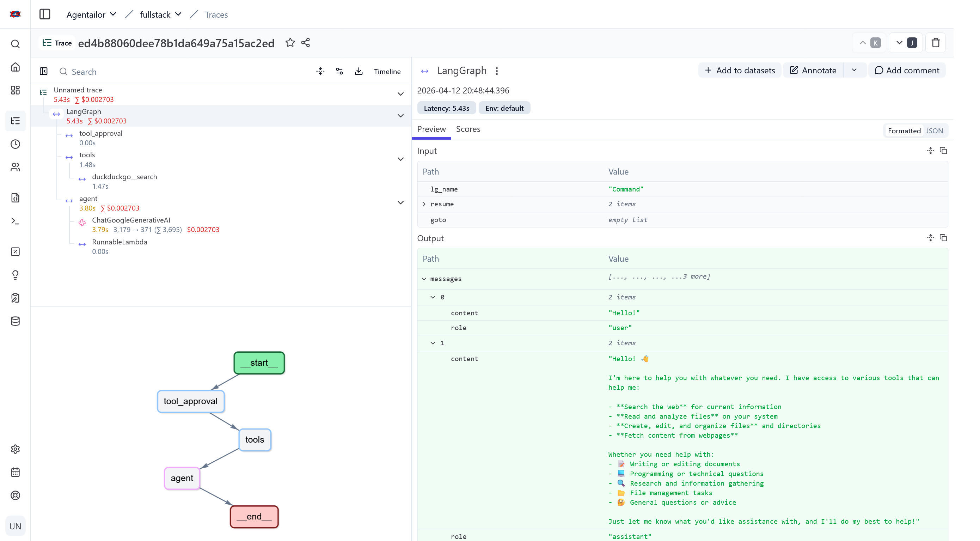Collapse message 1 row
The width and height of the screenshot is (980, 541).
pyautogui.click(x=433, y=343)
